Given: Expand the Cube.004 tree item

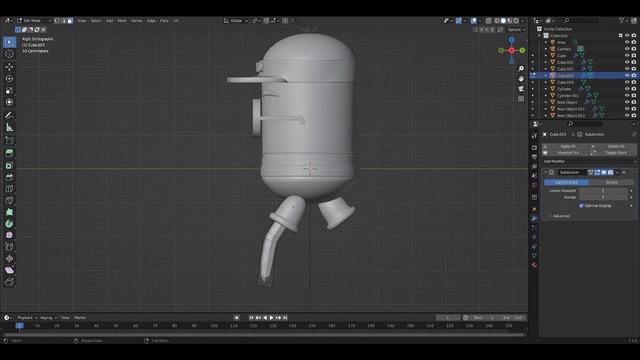Looking at the screenshot, I should (546, 82).
